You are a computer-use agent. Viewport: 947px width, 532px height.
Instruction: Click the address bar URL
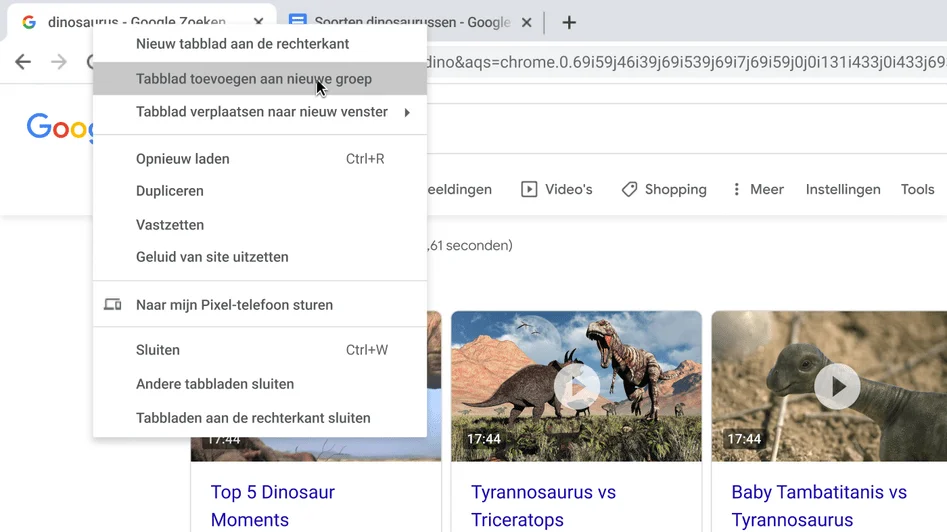(686, 62)
